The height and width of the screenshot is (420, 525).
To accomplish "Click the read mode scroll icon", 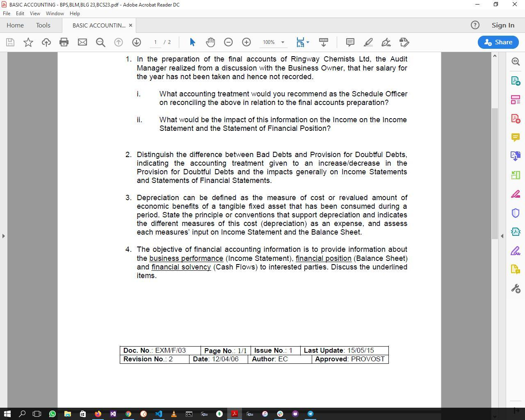I will coord(324,42).
